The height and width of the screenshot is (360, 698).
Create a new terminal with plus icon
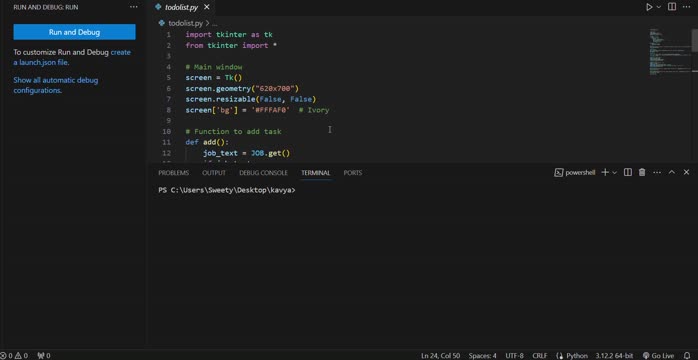[x=605, y=173]
